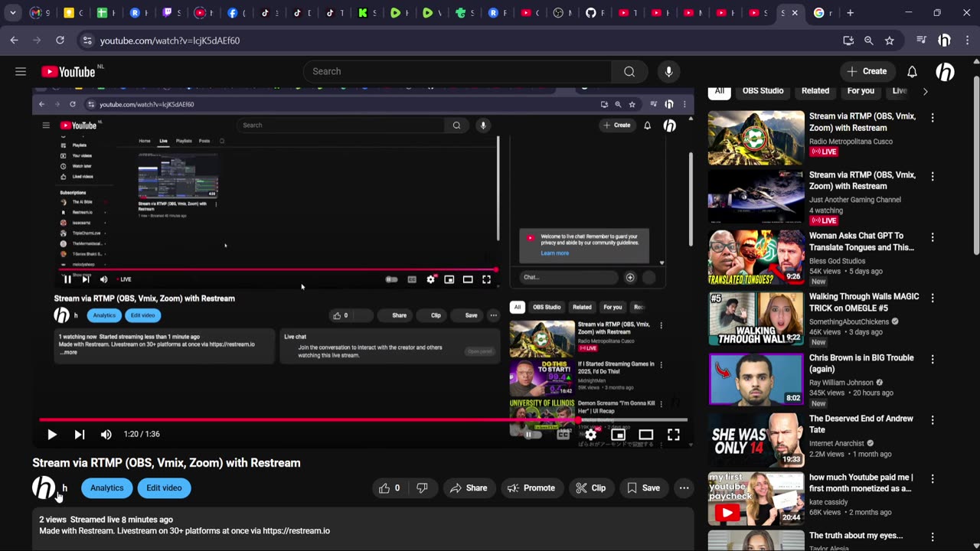The width and height of the screenshot is (980, 551).
Task: Start voice search with the microphone
Action: pos(668,71)
